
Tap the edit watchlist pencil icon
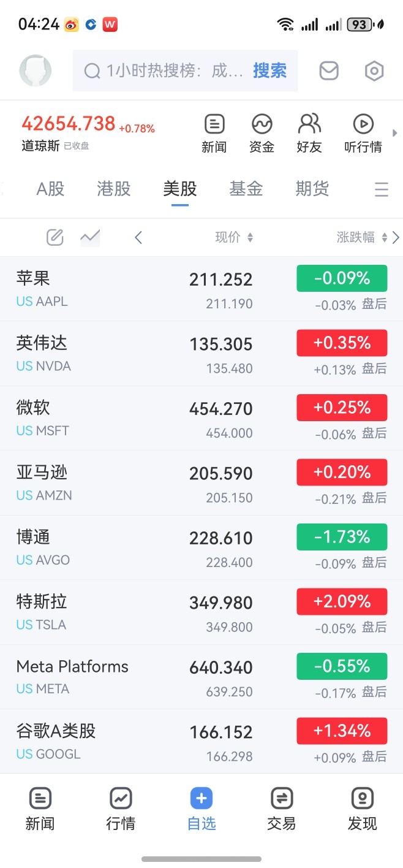pos(55,237)
